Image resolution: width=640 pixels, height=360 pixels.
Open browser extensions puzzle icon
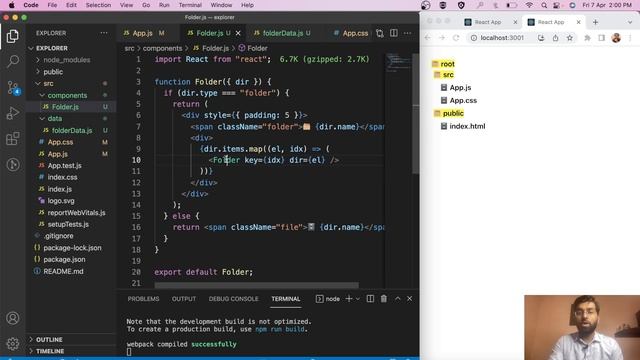coord(587,38)
